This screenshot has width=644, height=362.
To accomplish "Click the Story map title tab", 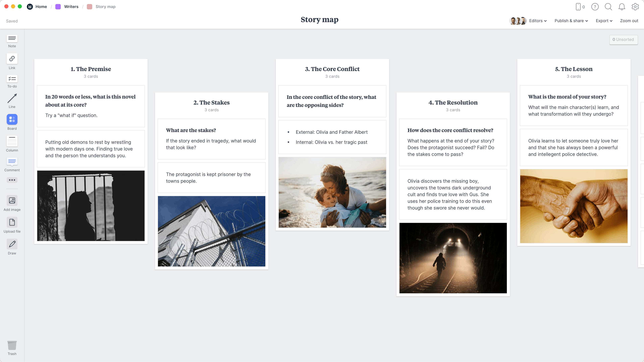I will pos(105,6).
